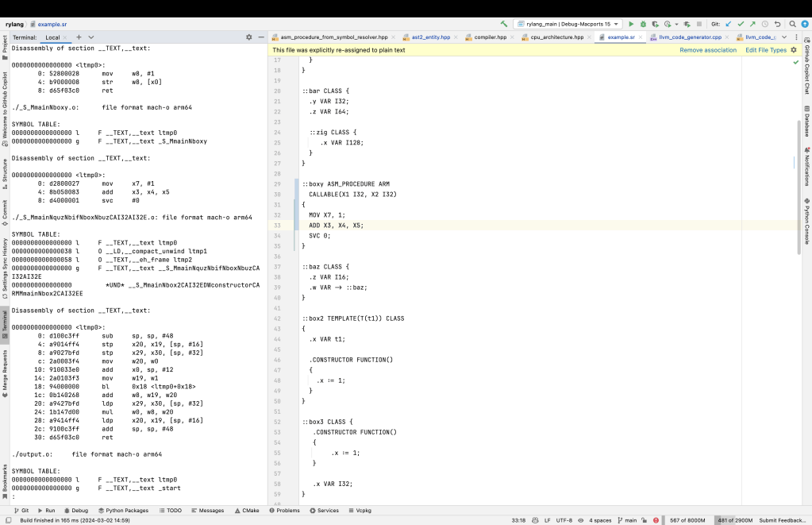Open run configuration dropdown rylang_main
The image size is (812, 525).
568,25
